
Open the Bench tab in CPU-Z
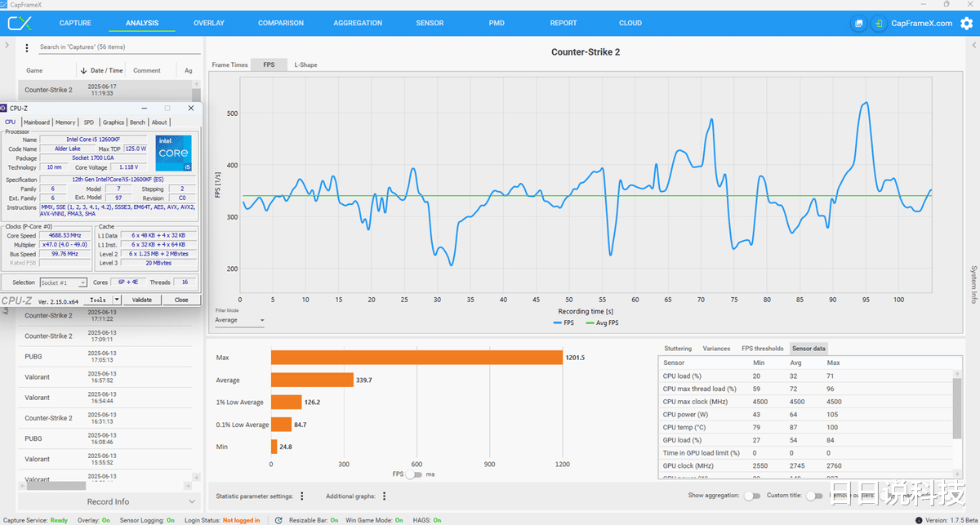click(x=138, y=122)
